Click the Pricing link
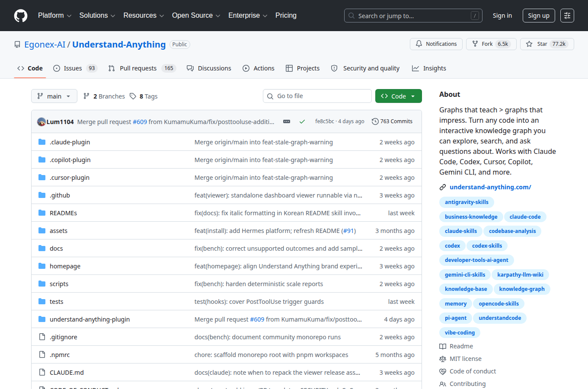 tap(286, 16)
